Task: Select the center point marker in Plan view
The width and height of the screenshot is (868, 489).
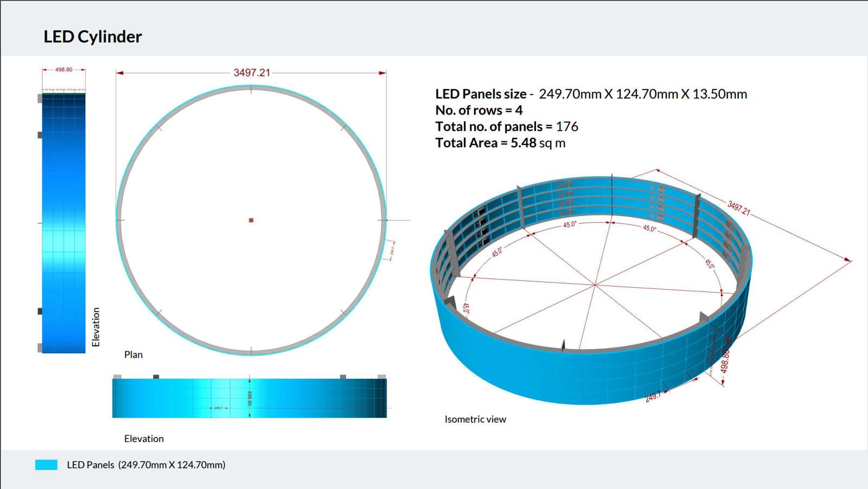Action: point(251,220)
